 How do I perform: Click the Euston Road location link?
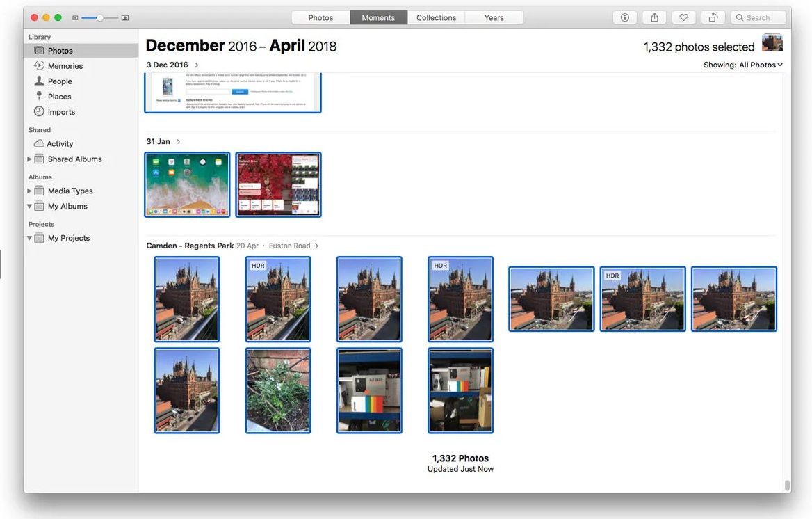[x=289, y=246]
